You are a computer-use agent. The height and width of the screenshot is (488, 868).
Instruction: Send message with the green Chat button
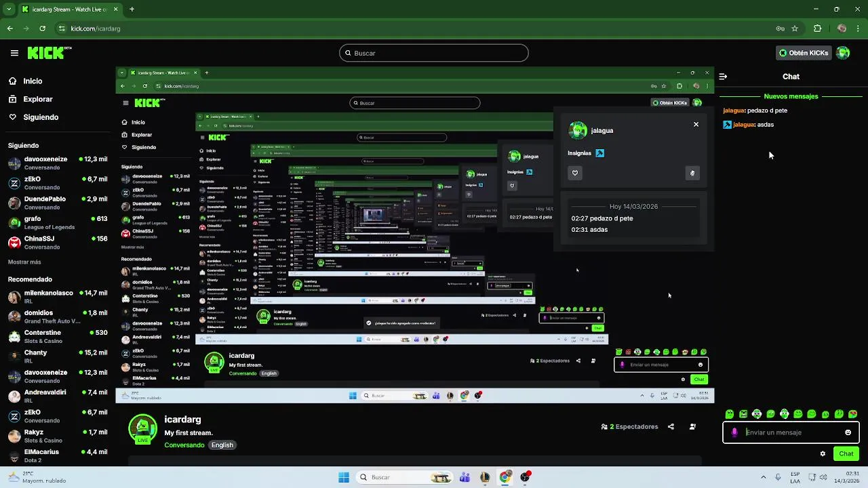tap(846, 454)
